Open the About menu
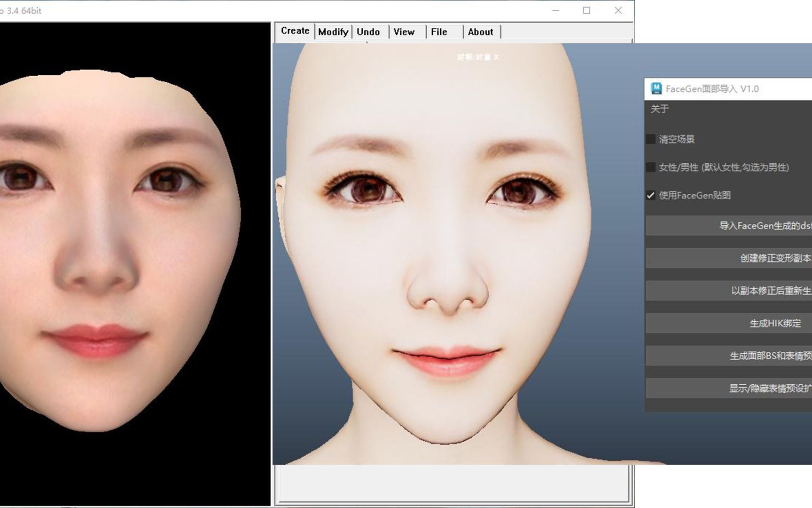Image resolution: width=812 pixels, height=508 pixels. (481, 32)
